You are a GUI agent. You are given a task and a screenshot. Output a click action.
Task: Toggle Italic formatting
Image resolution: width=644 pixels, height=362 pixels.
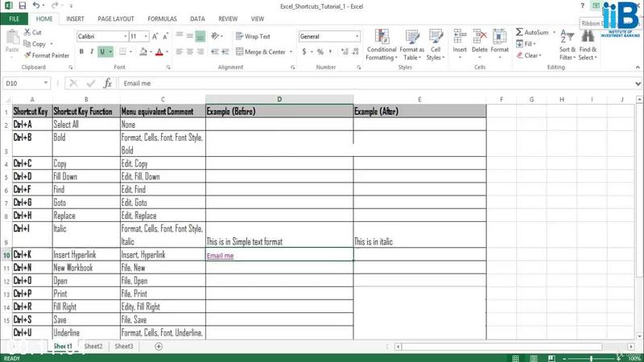point(92,51)
